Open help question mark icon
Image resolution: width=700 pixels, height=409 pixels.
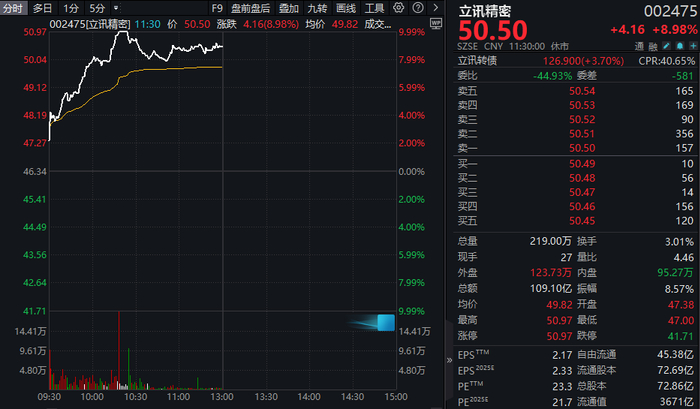click(x=418, y=8)
